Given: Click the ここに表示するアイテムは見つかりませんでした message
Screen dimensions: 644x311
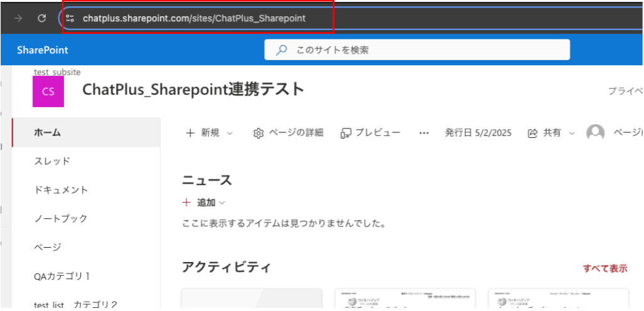Looking at the screenshot, I should tap(284, 224).
